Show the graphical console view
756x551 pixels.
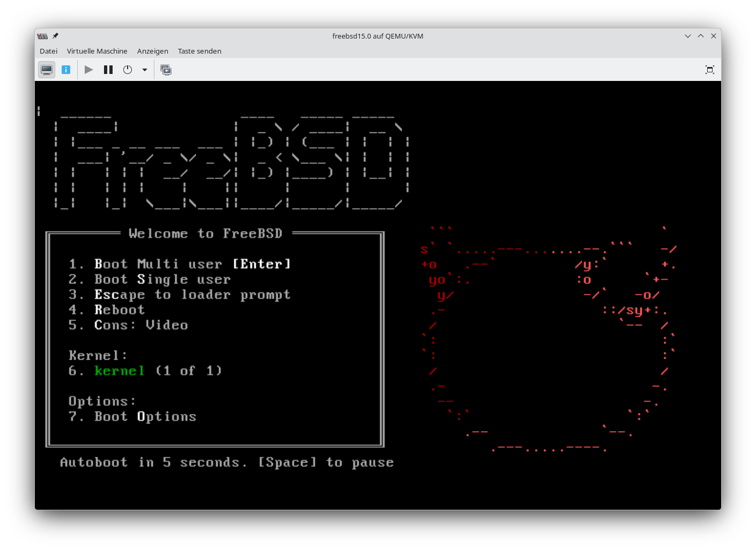point(47,70)
